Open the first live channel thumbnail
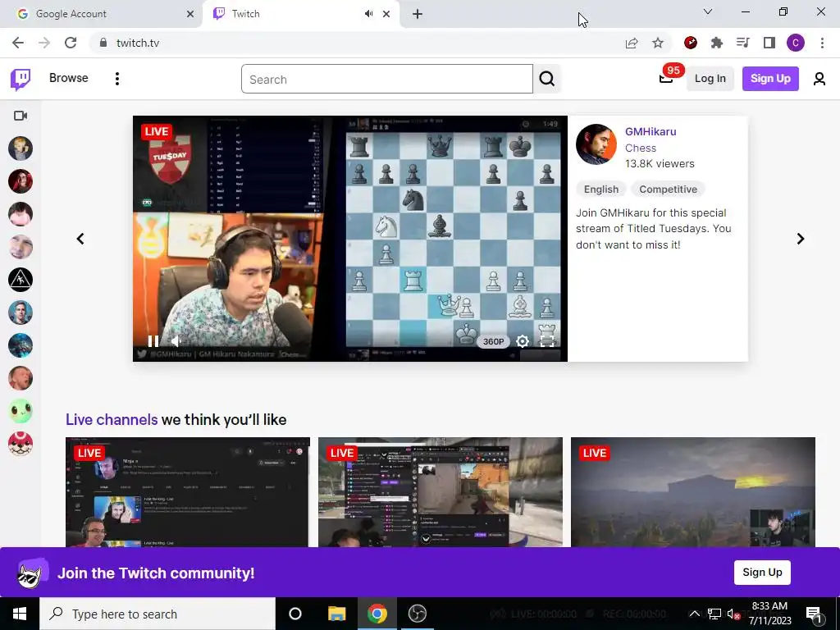The height and width of the screenshot is (630, 840). [x=188, y=492]
